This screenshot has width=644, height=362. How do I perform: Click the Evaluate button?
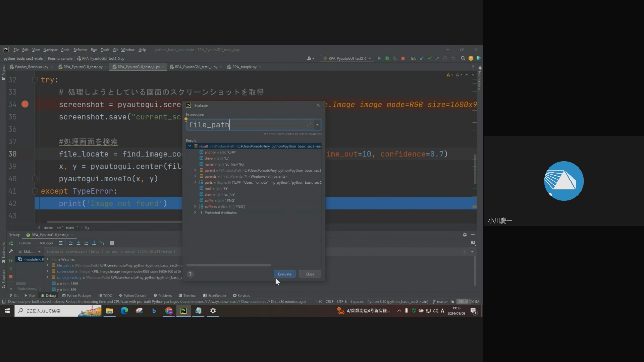[284, 274]
